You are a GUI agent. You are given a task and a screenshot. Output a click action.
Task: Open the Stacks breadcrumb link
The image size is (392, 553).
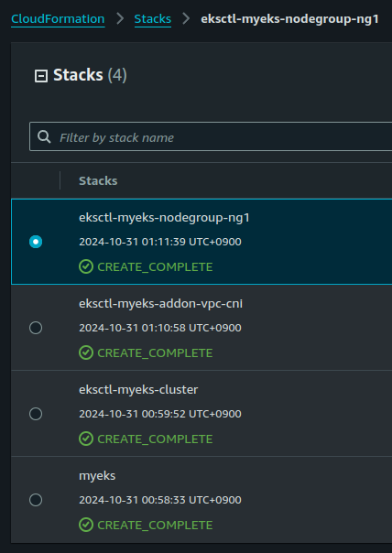tap(153, 18)
